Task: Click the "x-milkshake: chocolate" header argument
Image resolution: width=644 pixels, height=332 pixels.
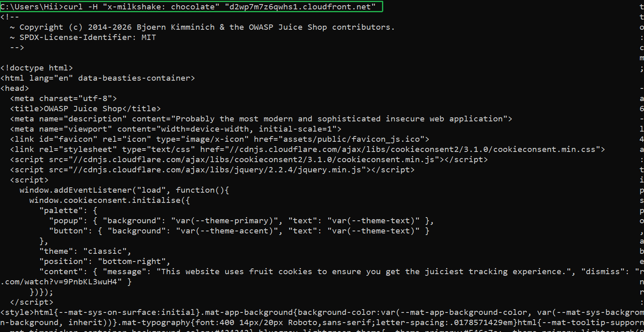Action: (161, 7)
